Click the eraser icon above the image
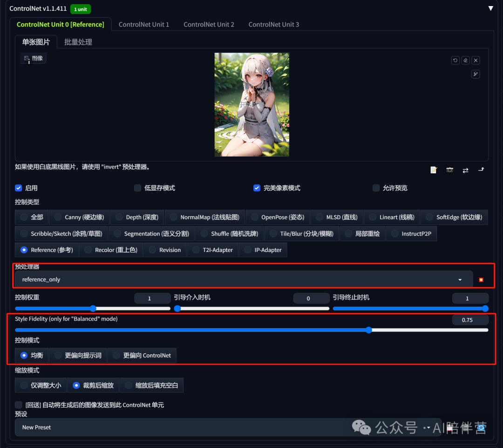 [x=465, y=60]
